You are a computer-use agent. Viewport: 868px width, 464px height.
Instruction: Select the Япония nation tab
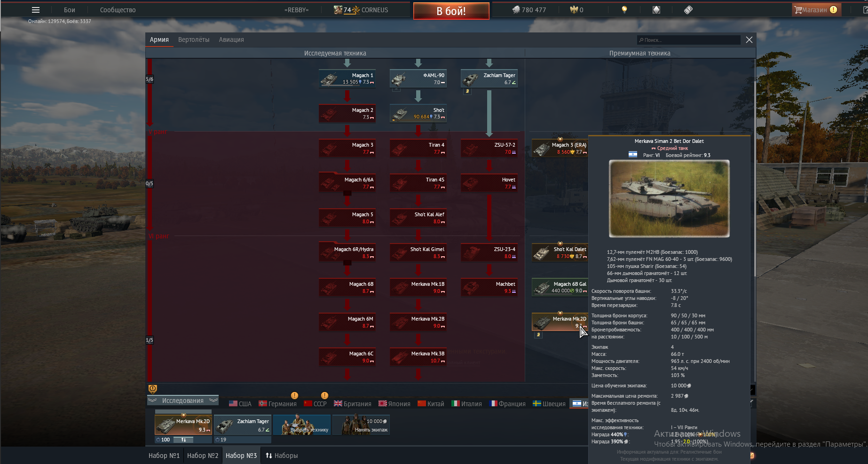pos(395,404)
